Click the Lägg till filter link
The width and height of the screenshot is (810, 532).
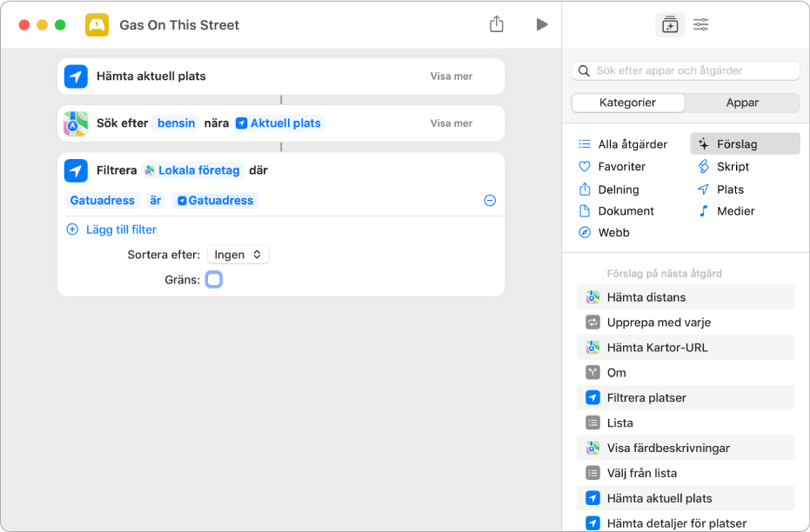121,229
